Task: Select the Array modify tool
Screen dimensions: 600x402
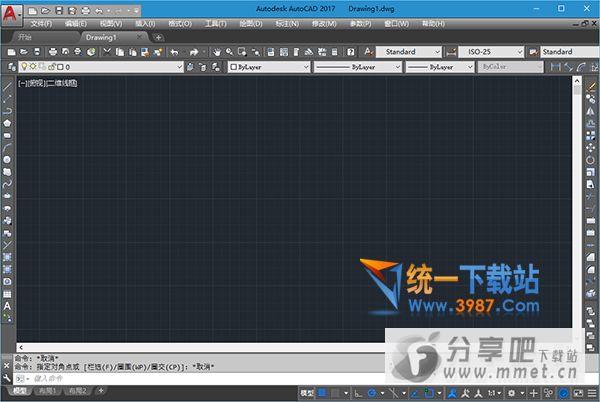Action: point(591,136)
